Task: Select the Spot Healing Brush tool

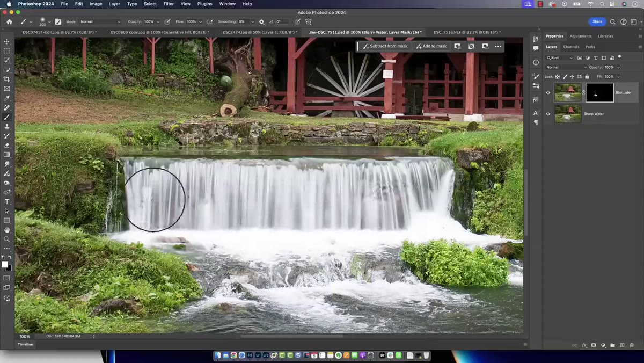Action: [7, 107]
